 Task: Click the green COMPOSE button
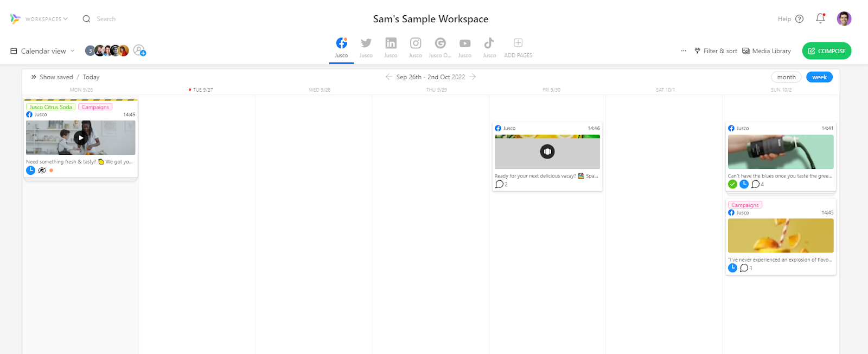tap(827, 51)
